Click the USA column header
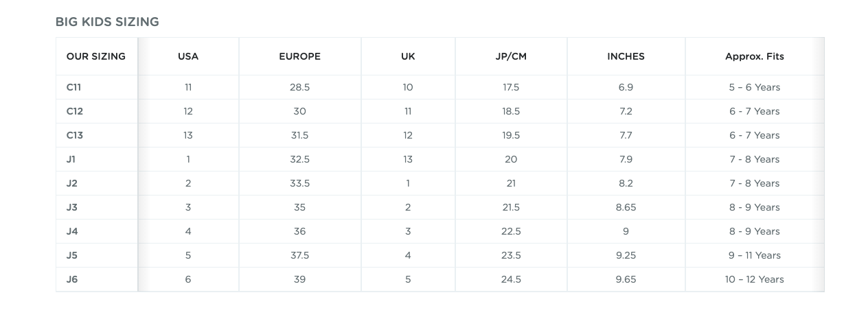This screenshot has height=319, width=868. [188, 56]
